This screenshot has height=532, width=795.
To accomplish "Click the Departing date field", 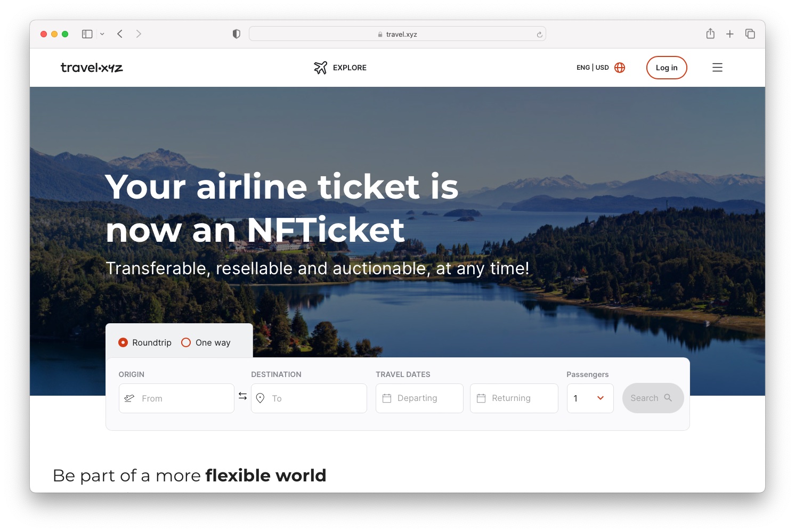I will pos(419,398).
